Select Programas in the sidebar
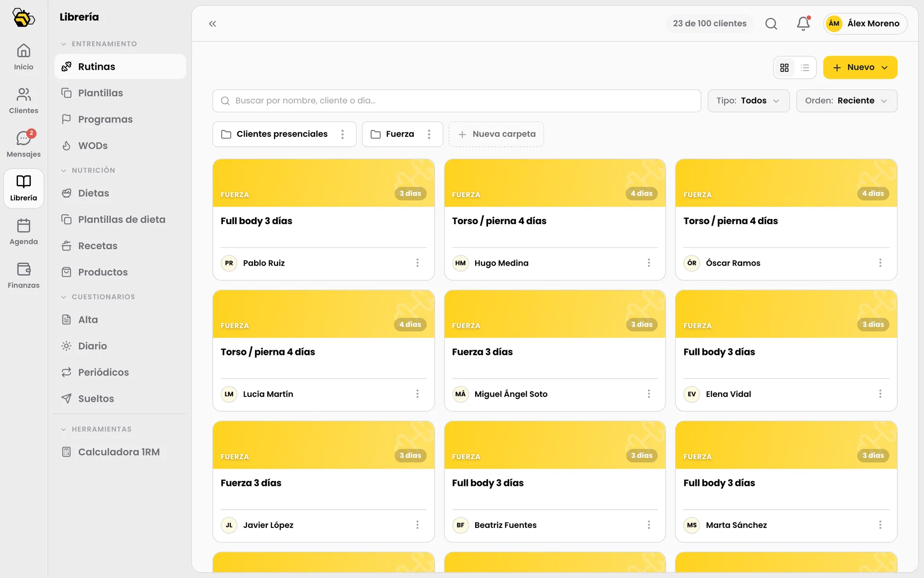This screenshot has height=578, width=924. (x=120, y=119)
